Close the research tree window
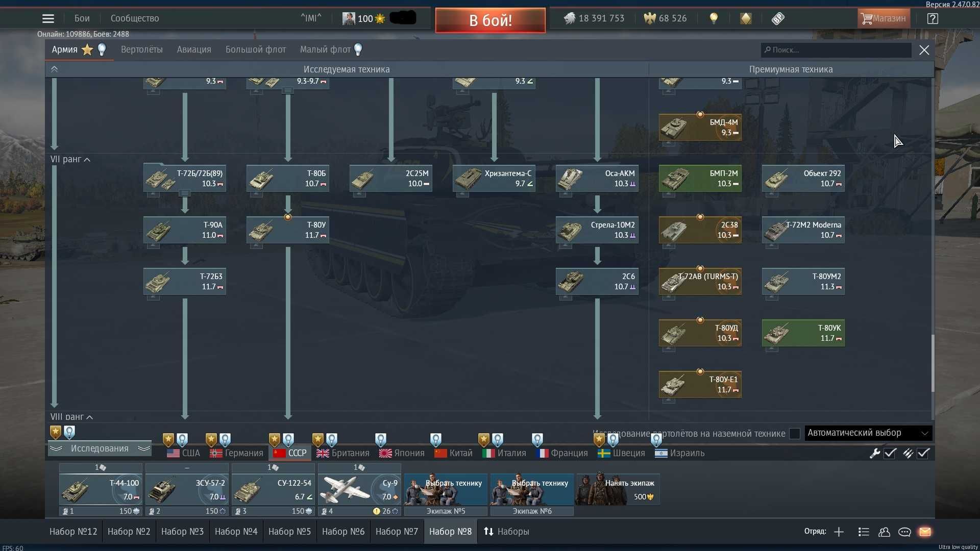Screen dimensions: 980x551 tap(924, 50)
